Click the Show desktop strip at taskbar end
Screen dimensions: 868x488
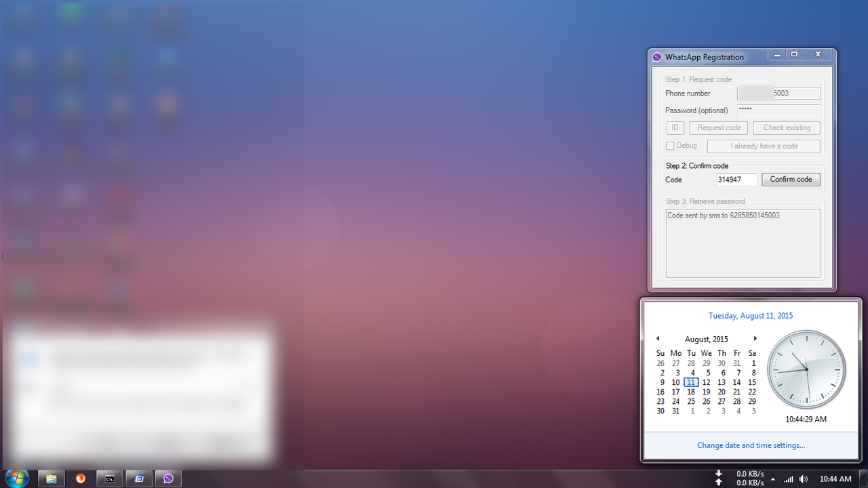pos(863,479)
